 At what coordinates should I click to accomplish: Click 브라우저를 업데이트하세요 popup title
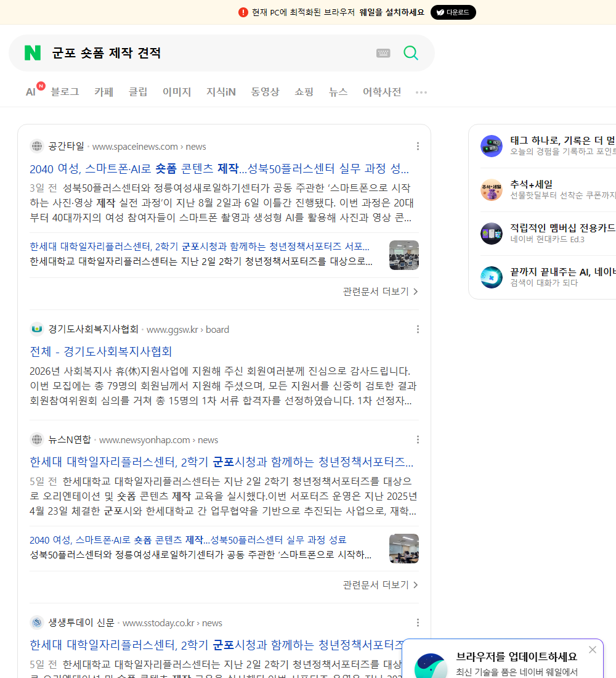click(x=517, y=656)
